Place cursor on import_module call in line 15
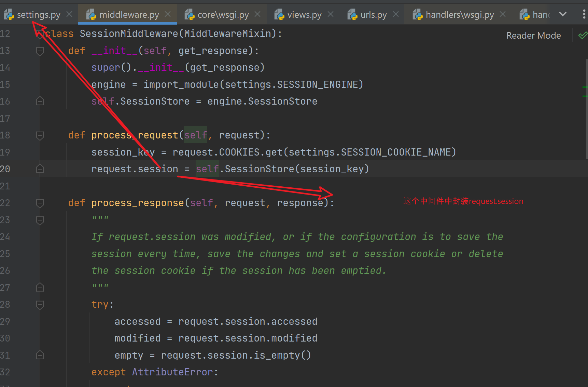This screenshot has width=588, height=387. click(181, 84)
